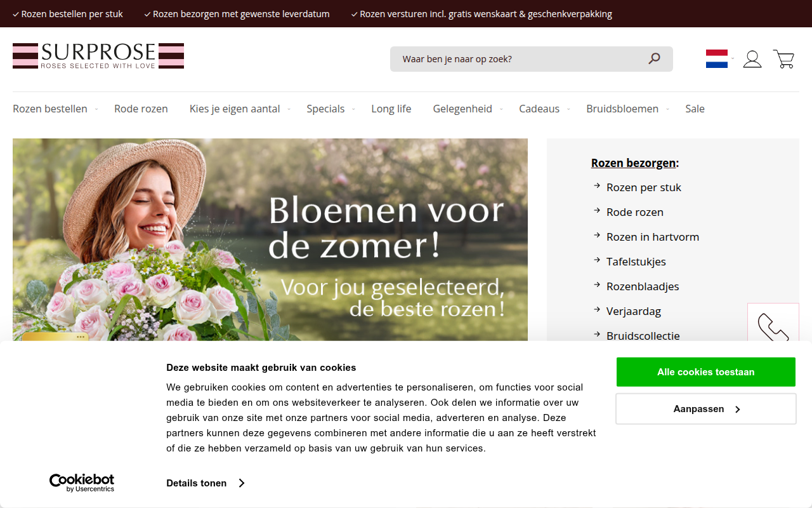This screenshot has height=508, width=812.
Task: Click the chevron next to Details tonen
Action: [242, 483]
